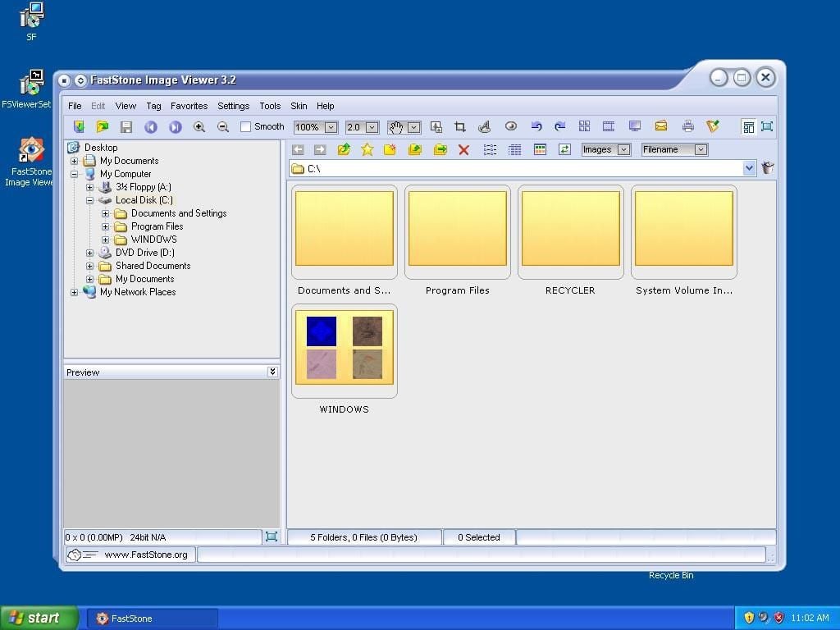
Task: Click the print icon
Action: [688, 126]
